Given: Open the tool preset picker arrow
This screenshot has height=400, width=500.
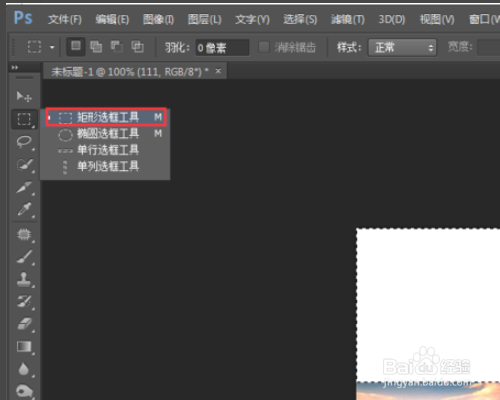Looking at the screenshot, I should click(x=52, y=47).
